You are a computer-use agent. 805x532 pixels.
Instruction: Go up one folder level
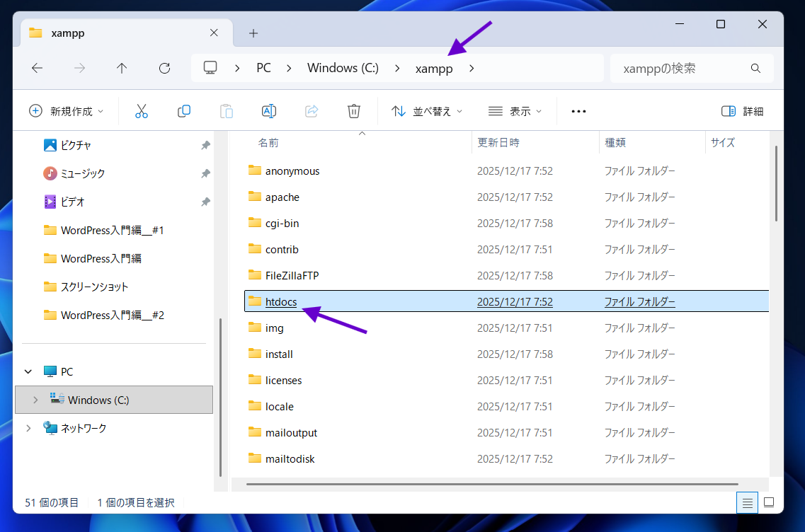click(x=122, y=68)
